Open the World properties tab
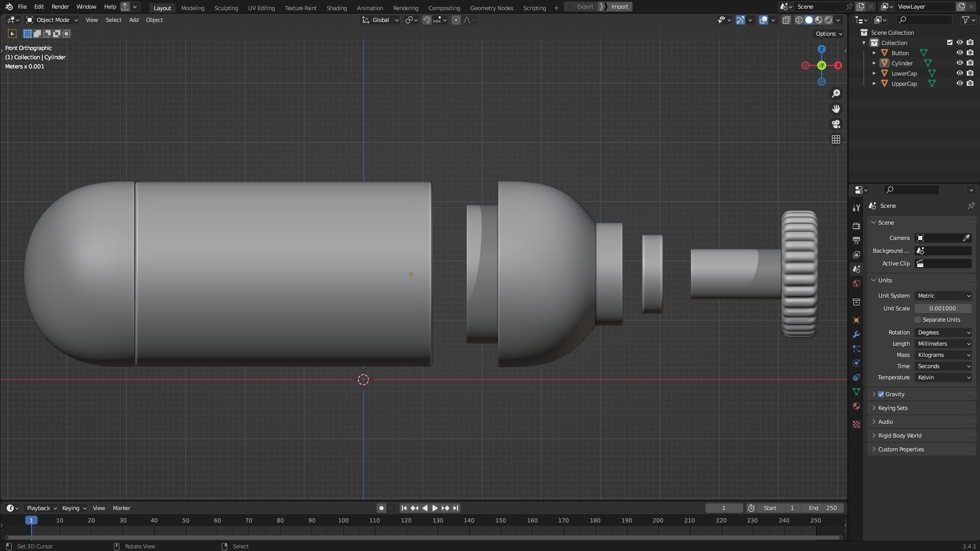 [856, 283]
